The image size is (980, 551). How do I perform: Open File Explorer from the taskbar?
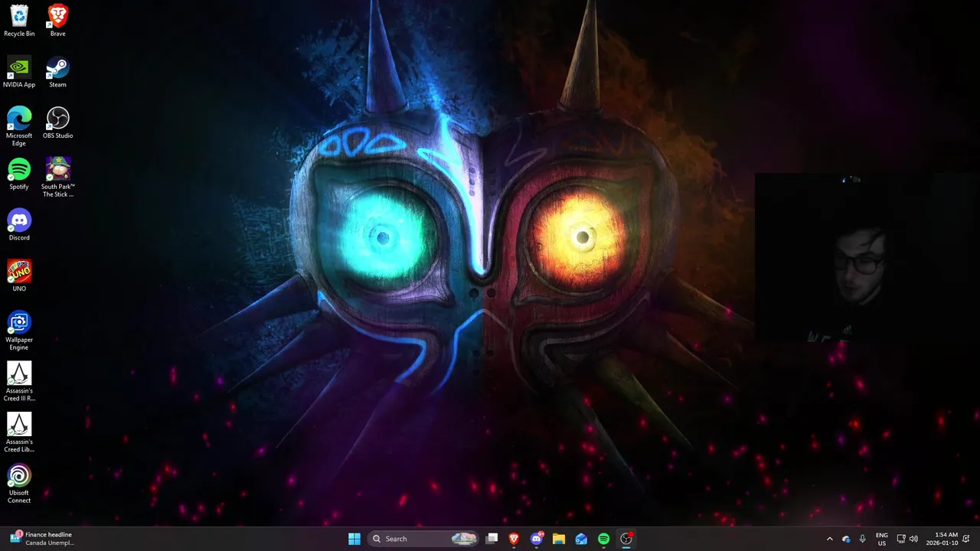[x=559, y=539]
